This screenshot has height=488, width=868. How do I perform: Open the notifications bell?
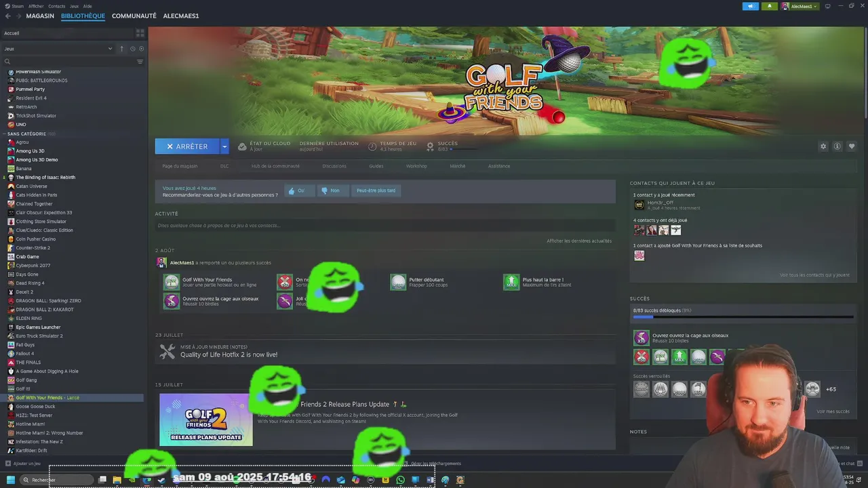[x=770, y=6]
